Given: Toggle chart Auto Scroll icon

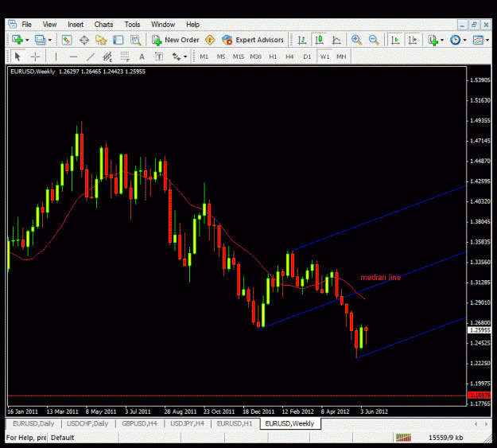Looking at the screenshot, I should click(x=395, y=40).
